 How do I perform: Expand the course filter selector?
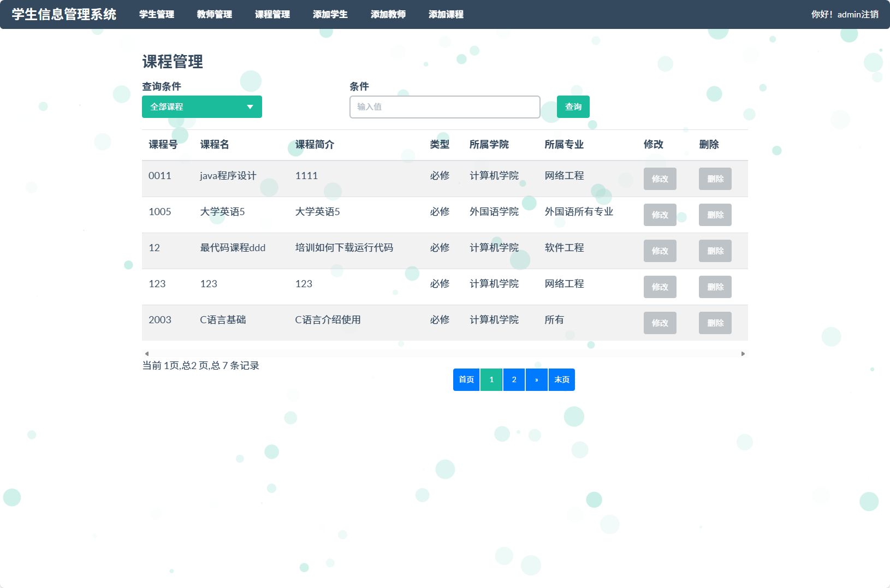click(201, 106)
